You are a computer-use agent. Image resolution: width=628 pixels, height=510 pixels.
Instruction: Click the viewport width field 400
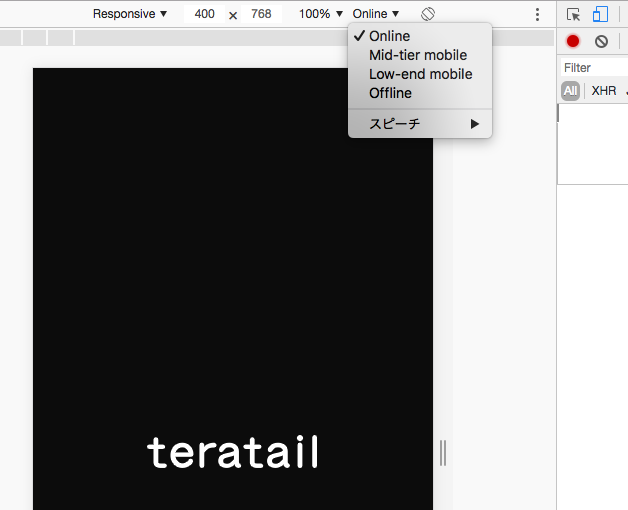point(204,14)
